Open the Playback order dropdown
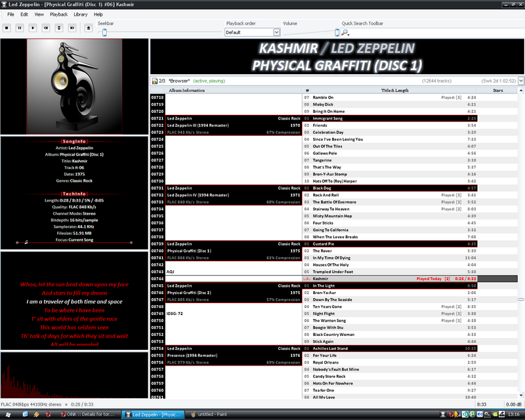 click(x=276, y=33)
